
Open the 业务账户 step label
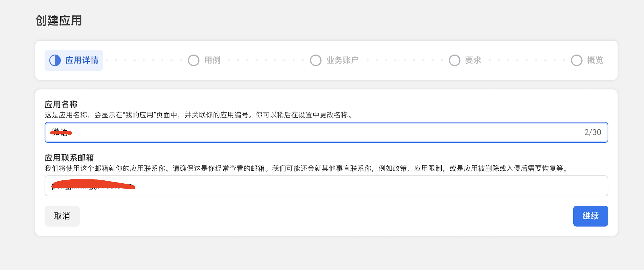click(x=342, y=60)
